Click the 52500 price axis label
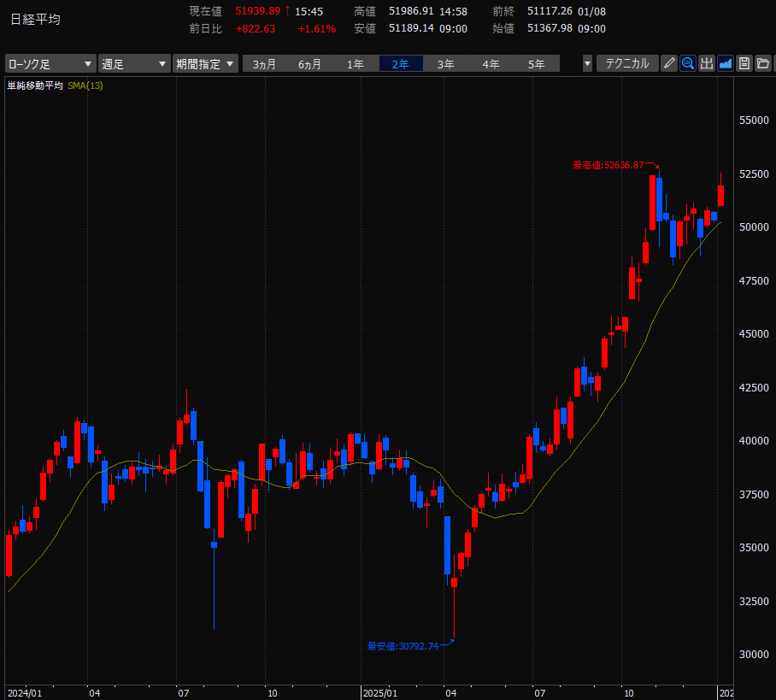The width and height of the screenshot is (776, 700). click(754, 174)
